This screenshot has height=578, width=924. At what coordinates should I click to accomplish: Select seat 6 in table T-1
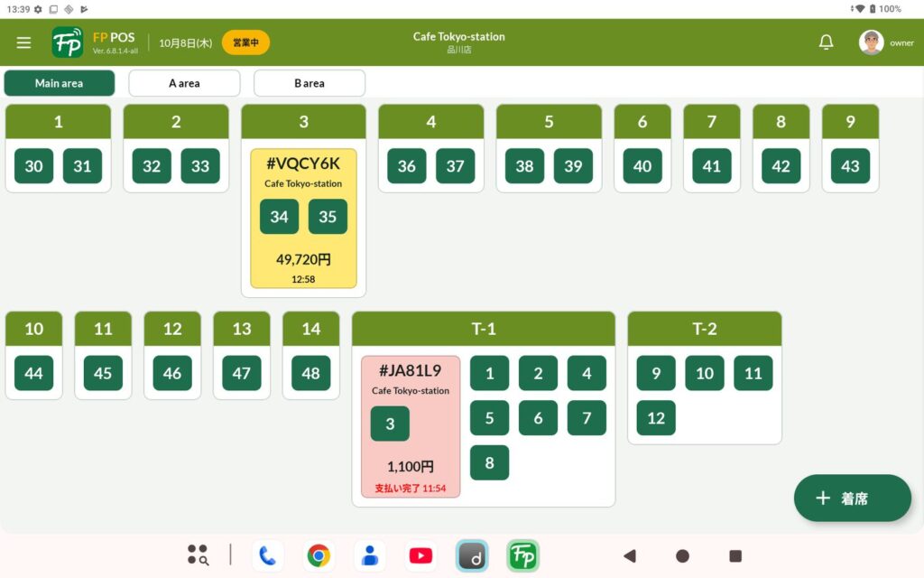pyautogui.click(x=538, y=417)
